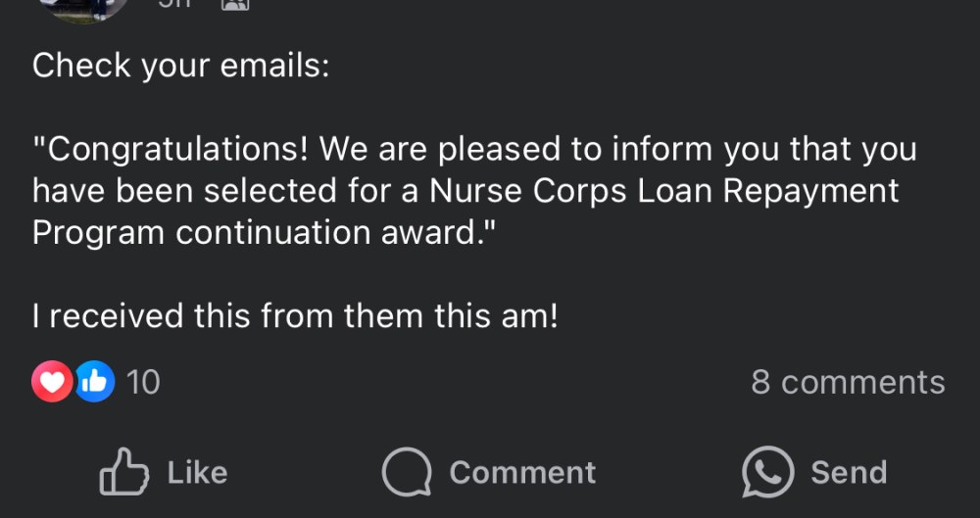Open the heart reaction icon
The width and height of the screenshot is (980, 518).
click(x=52, y=381)
